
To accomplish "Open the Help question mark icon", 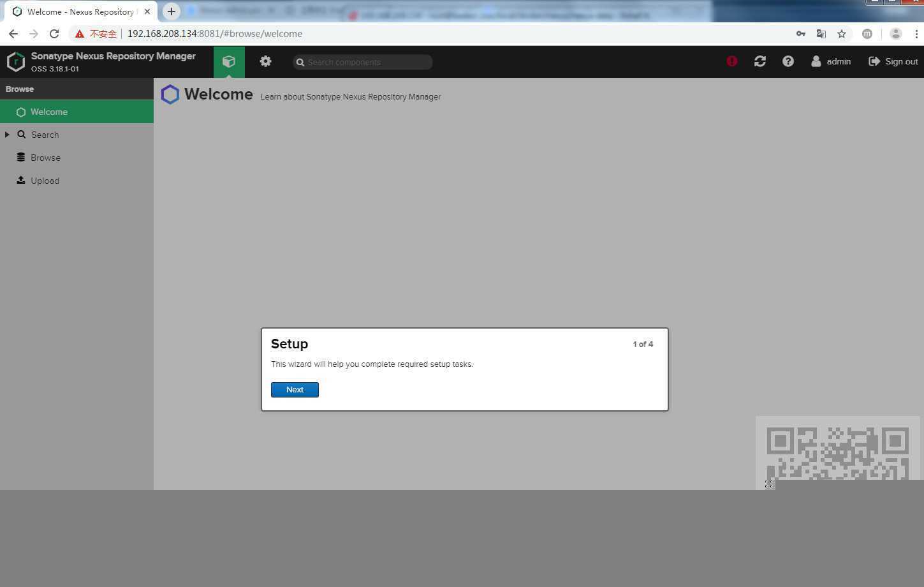I will pyautogui.click(x=788, y=61).
